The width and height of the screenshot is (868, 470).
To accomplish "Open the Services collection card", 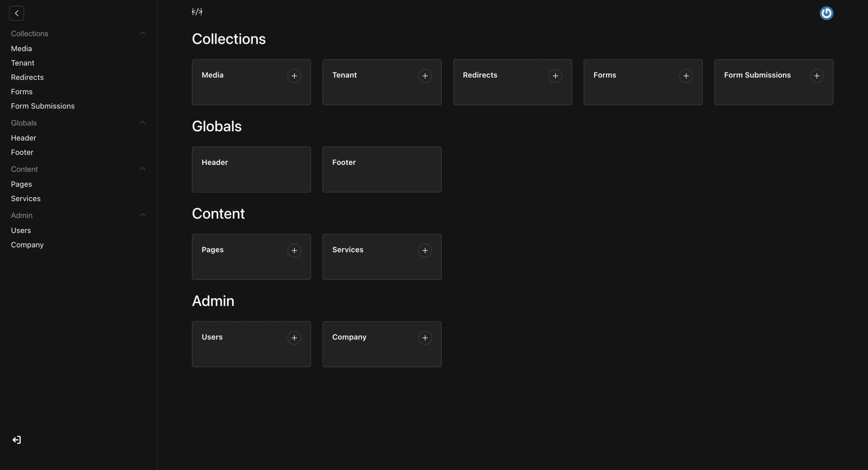I will (x=382, y=257).
